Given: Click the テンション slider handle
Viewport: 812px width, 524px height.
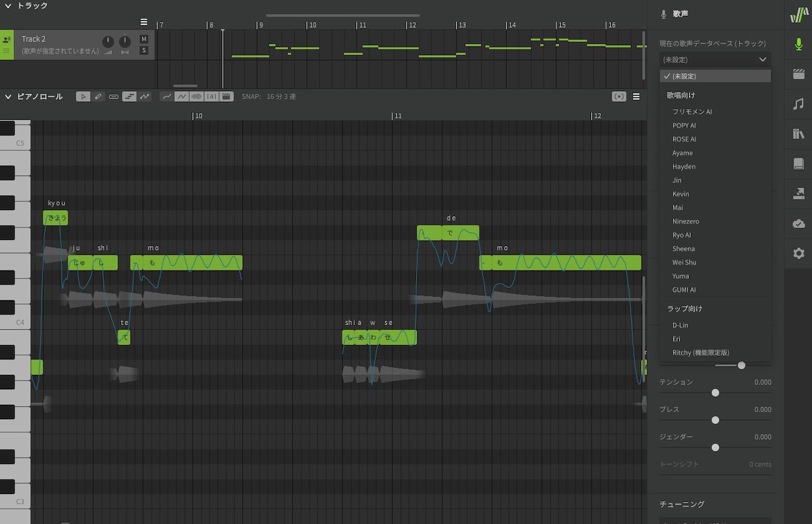Looking at the screenshot, I should [x=715, y=393].
